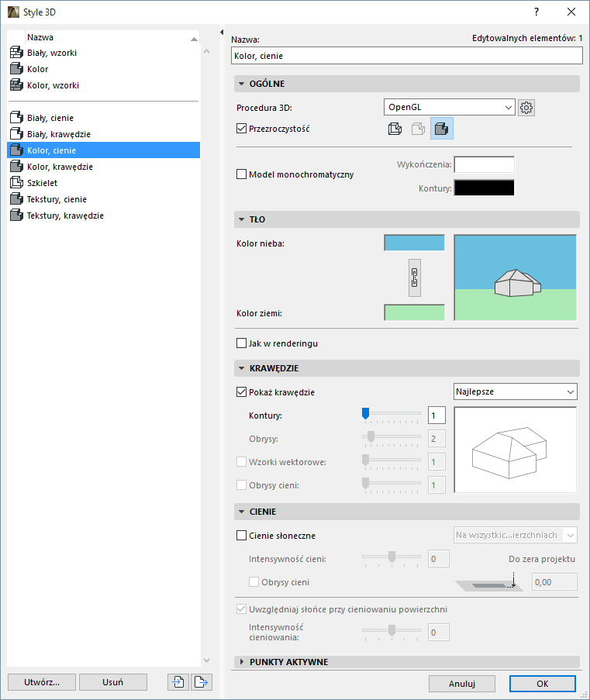Select the hidden-line display mode icon
The width and height of the screenshot is (590, 700).
point(418,129)
